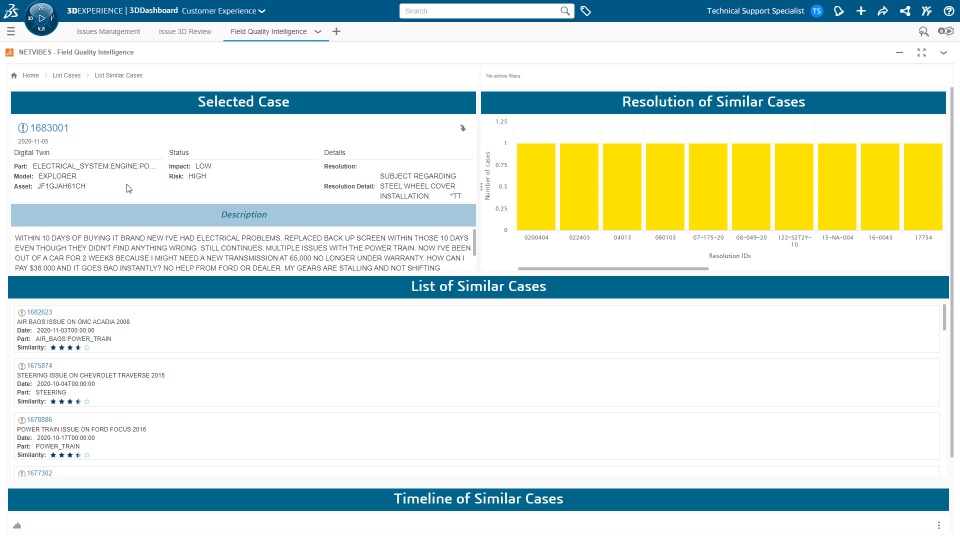The height and width of the screenshot is (540, 960).
Task: Click List Similar Cases breadcrumb
Action: coord(118,76)
